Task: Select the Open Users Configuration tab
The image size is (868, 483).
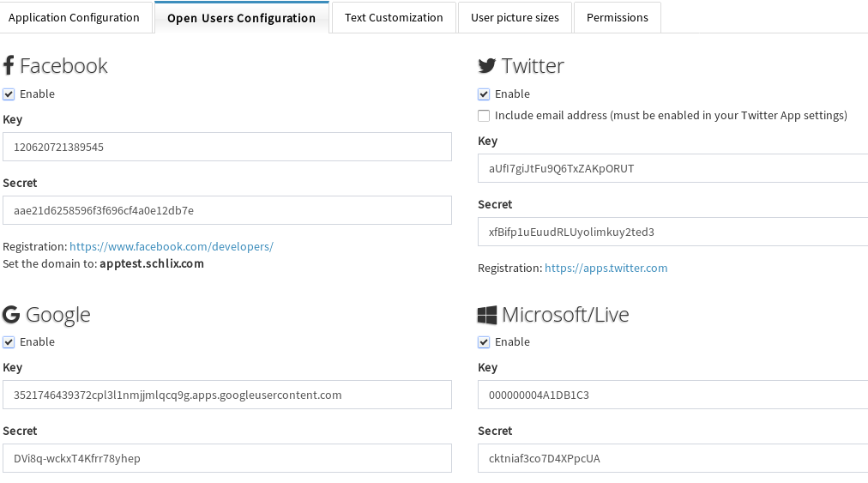Action: pos(242,18)
